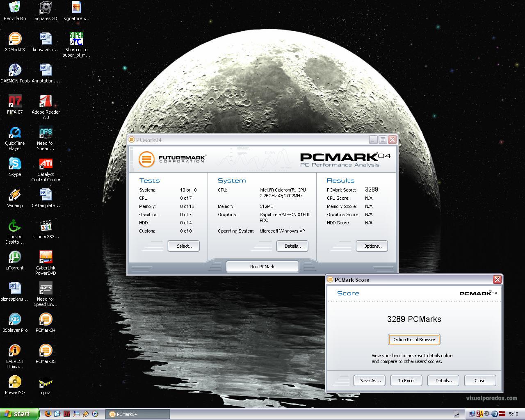Launch Firefox from the quick launch bar
Viewport: 525px width, 420px height.
pos(48,414)
